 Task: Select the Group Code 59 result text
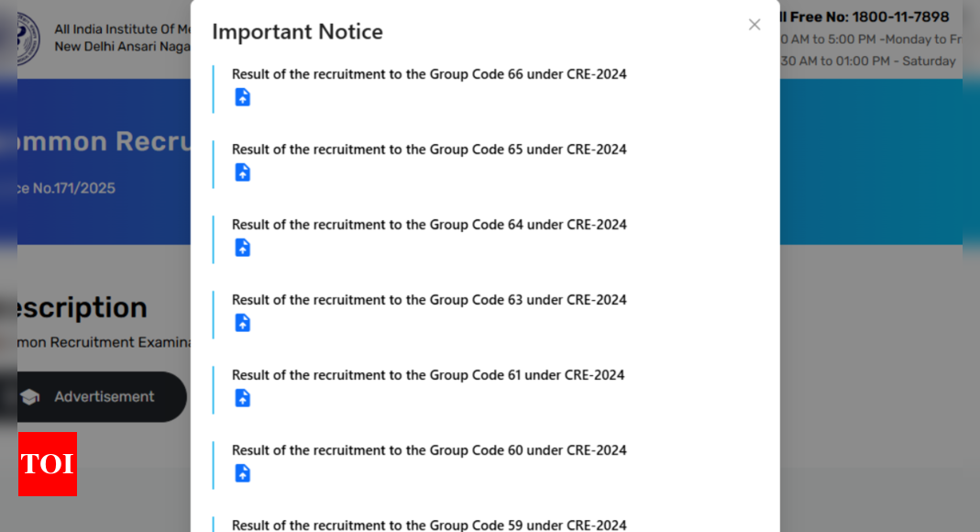(x=429, y=526)
